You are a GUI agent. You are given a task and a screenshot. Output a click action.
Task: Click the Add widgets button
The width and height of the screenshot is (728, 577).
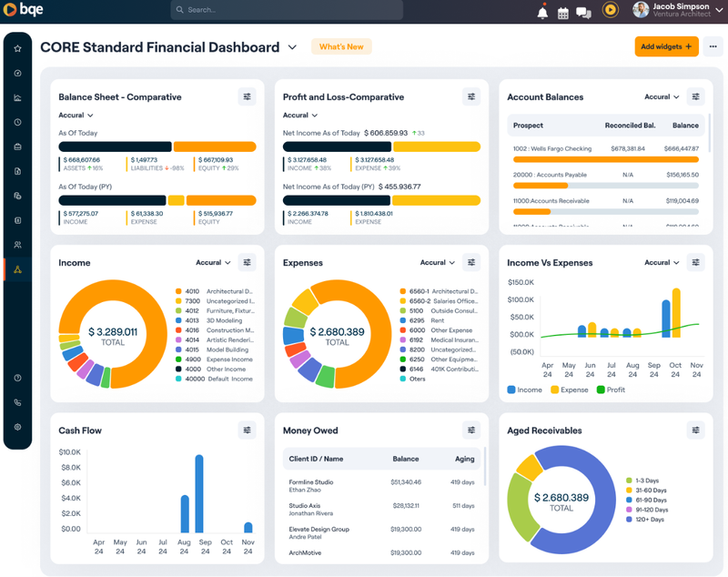[666, 46]
